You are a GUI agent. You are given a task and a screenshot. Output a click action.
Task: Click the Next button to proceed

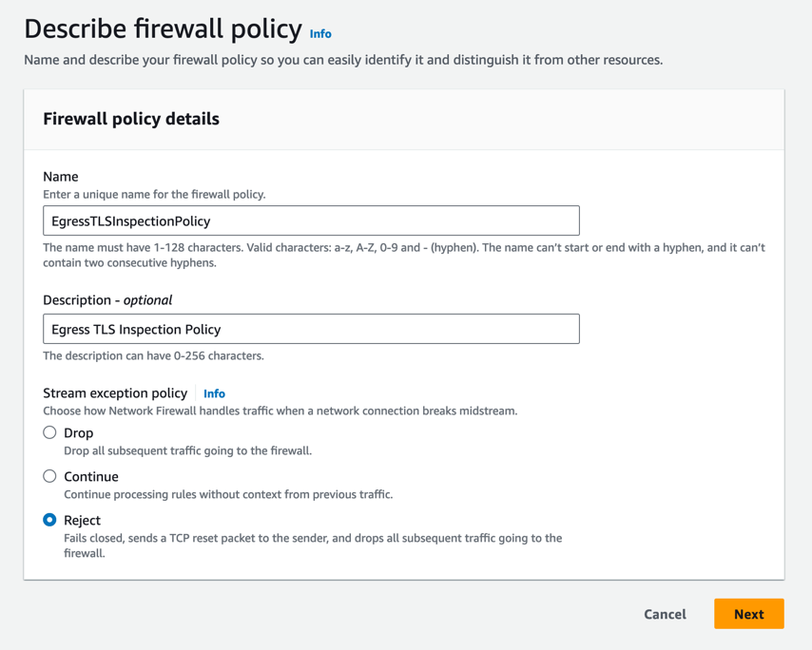(x=748, y=614)
